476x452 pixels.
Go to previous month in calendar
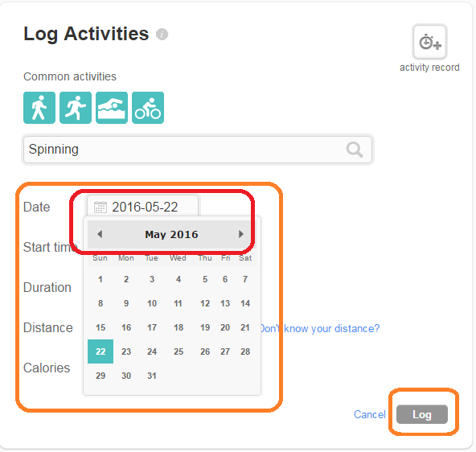click(x=100, y=234)
